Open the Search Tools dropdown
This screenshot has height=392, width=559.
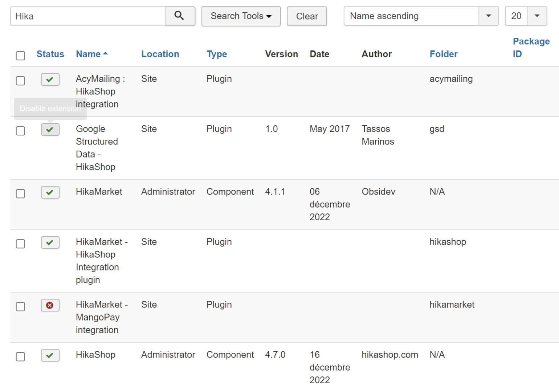[x=241, y=16]
